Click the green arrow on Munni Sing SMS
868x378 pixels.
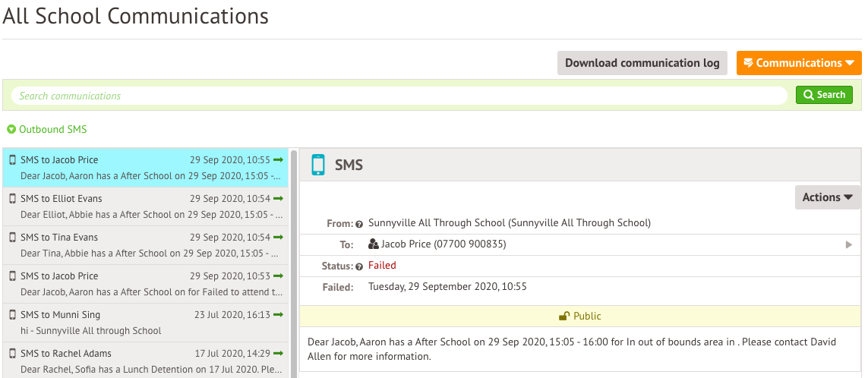(x=278, y=314)
